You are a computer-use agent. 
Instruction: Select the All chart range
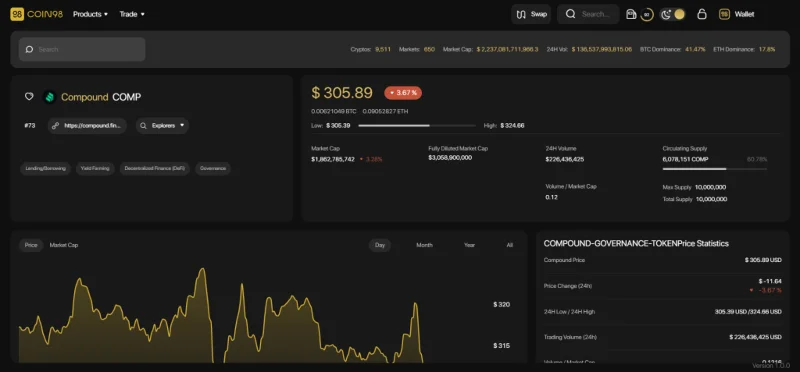click(x=510, y=245)
